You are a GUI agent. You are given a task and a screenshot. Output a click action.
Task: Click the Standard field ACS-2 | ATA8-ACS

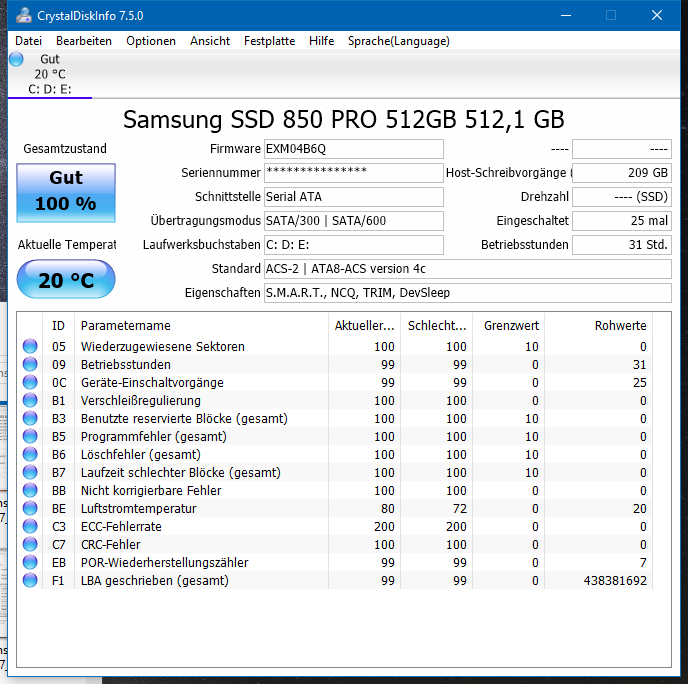468,269
